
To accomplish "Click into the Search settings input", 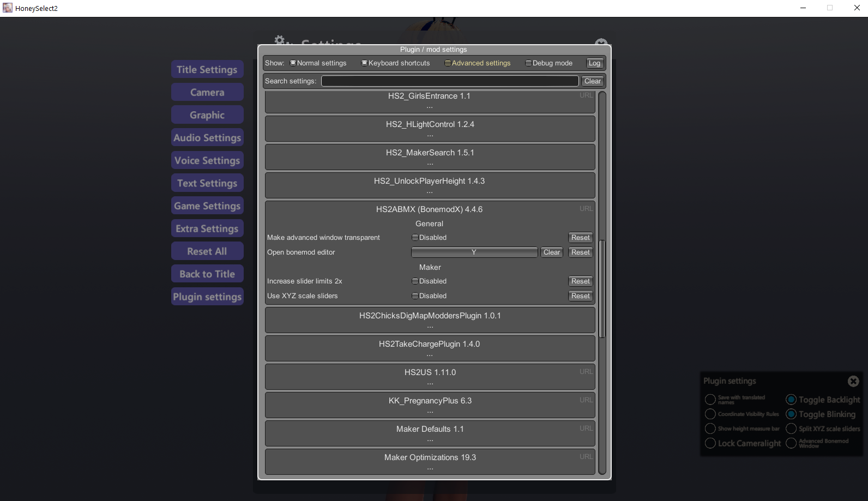I will click(450, 81).
